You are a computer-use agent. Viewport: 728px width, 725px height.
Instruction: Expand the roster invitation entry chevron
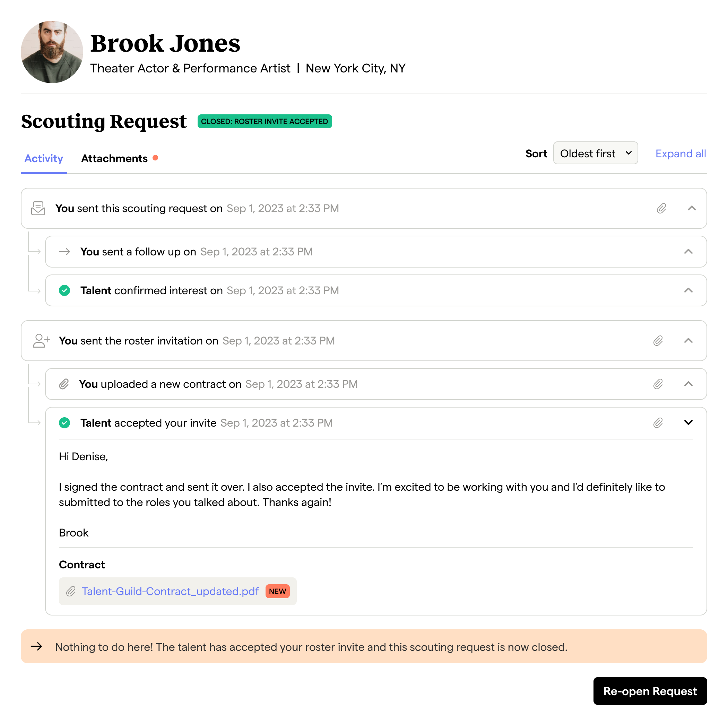tap(688, 340)
